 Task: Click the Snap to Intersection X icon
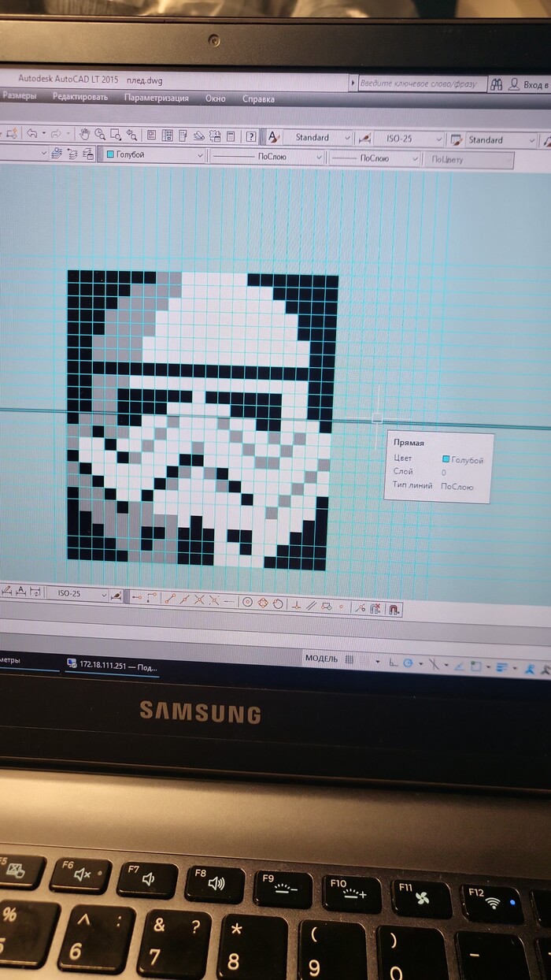pyautogui.click(x=199, y=600)
